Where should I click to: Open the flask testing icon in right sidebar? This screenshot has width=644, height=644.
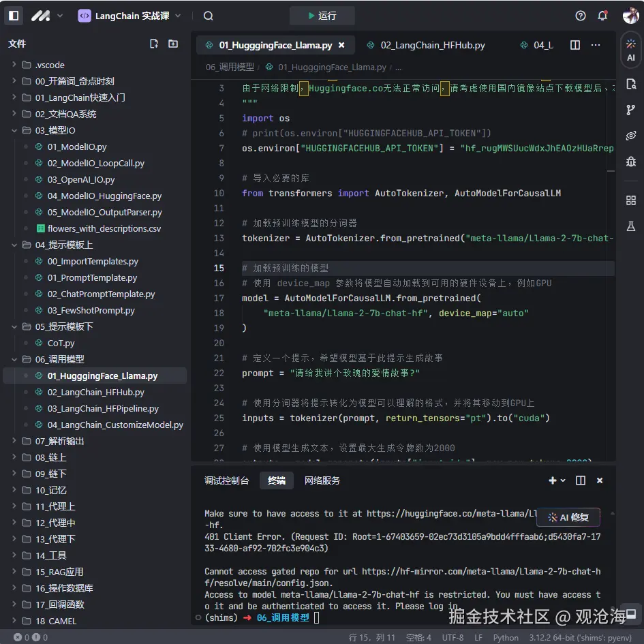click(631, 226)
